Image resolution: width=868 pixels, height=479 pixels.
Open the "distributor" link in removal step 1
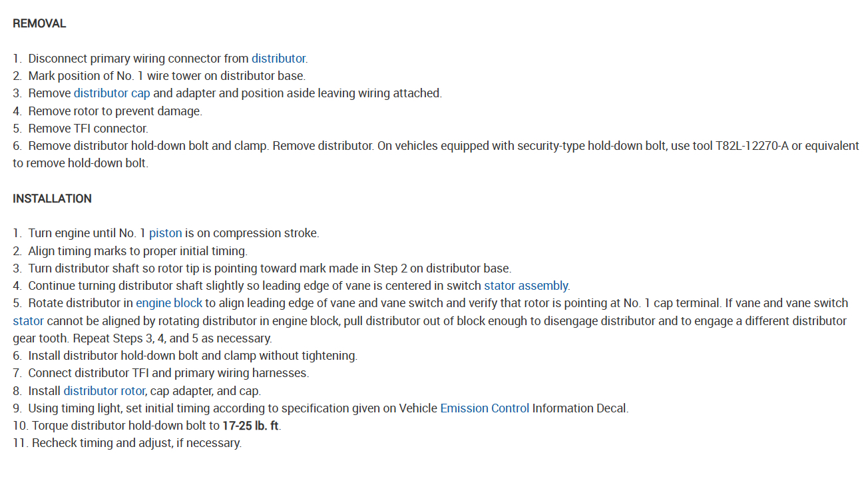coord(278,59)
